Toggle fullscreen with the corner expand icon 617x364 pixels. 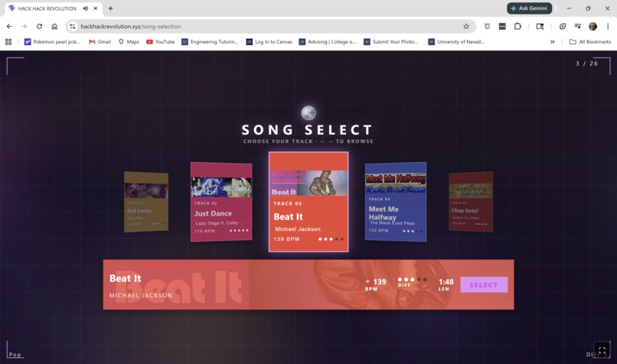click(602, 349)
